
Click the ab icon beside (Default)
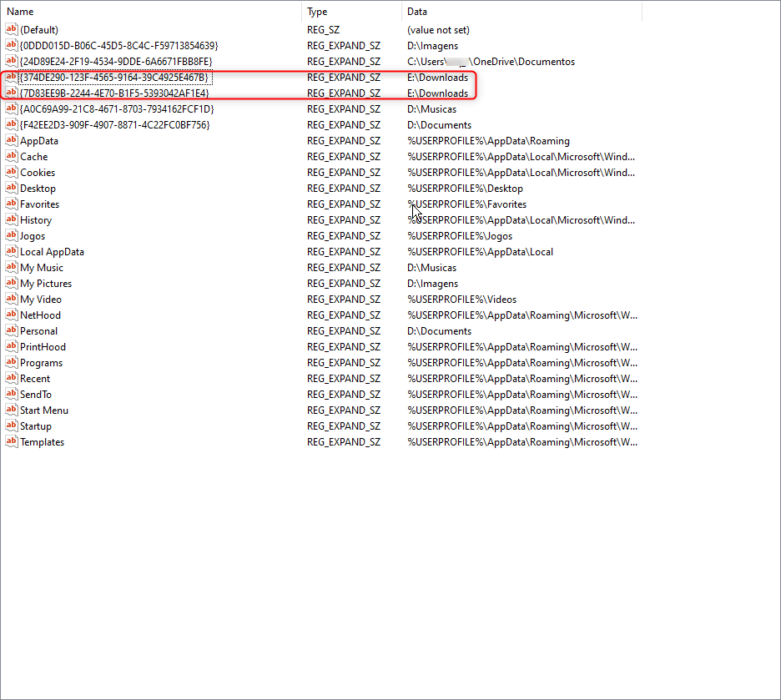pos(10,29)
